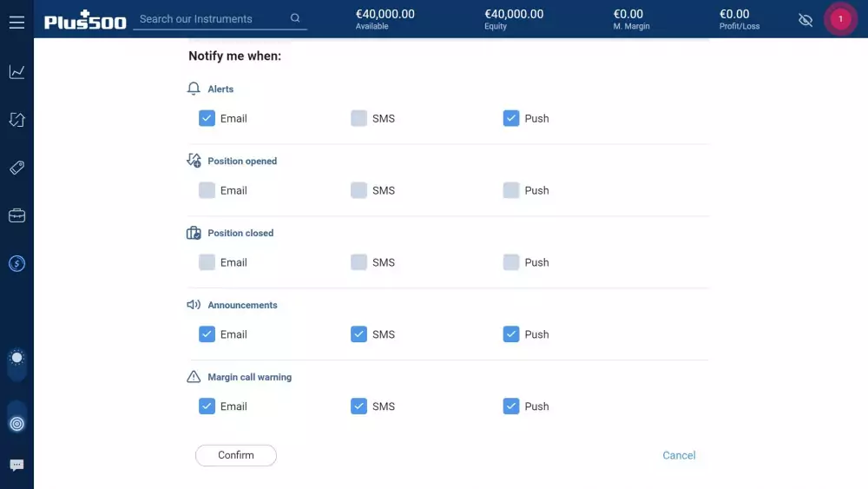Click the Position opened label
The width and height of the screenshot is (868, 489).
click(242, 162)
